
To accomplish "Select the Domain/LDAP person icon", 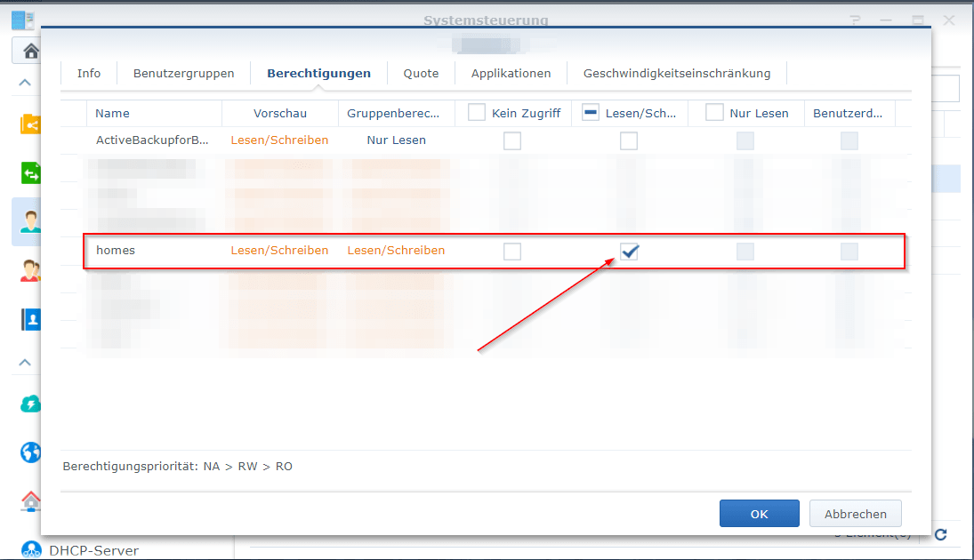I will pos(29,318).
